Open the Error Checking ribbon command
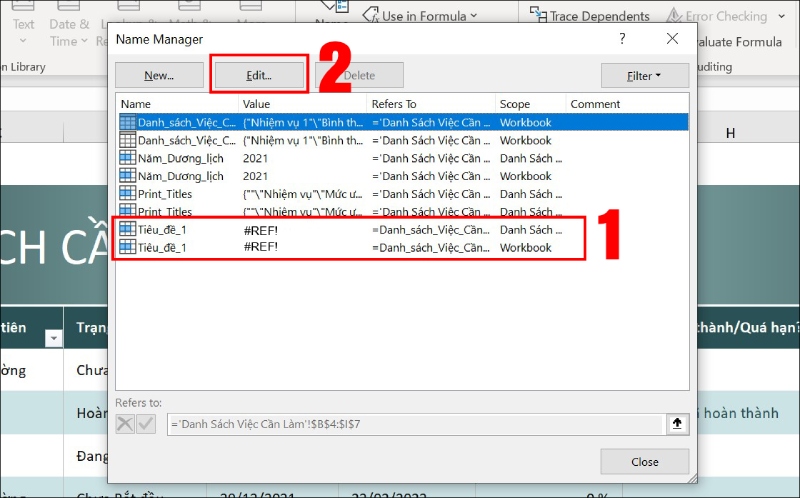Image resolution: width=800 pixels, height=498 pixels. [x=717, y=16]
